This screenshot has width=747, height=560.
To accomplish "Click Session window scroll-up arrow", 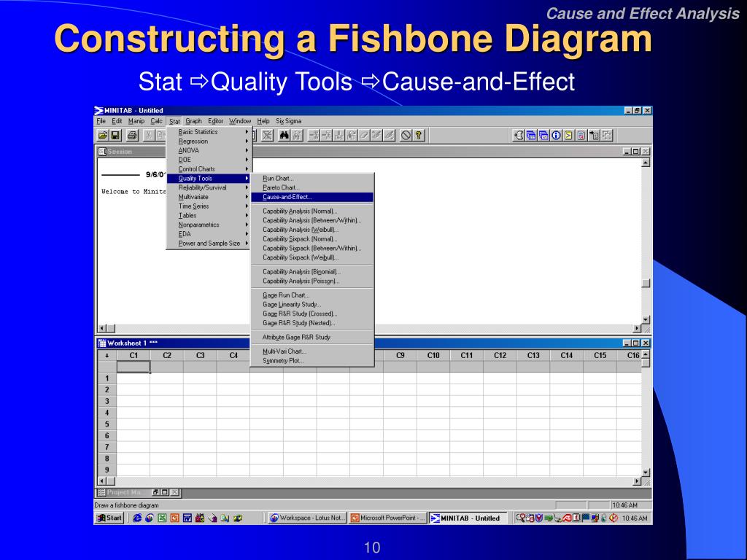I will tap(646, 163).
